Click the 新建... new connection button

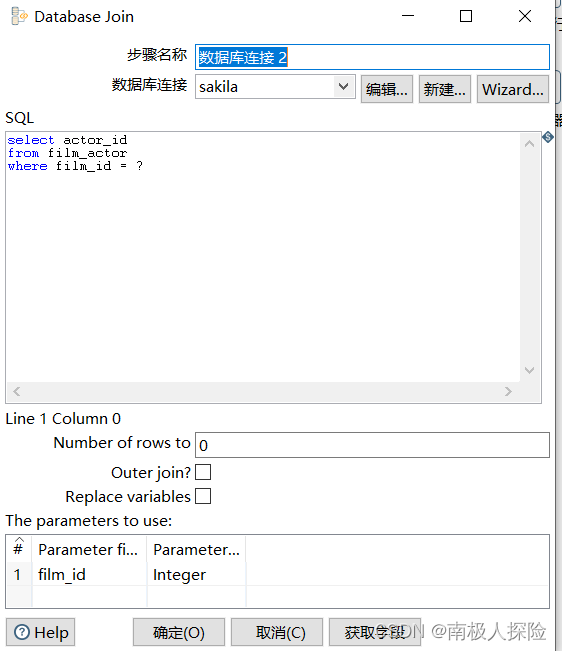click(x=445, y=89)
